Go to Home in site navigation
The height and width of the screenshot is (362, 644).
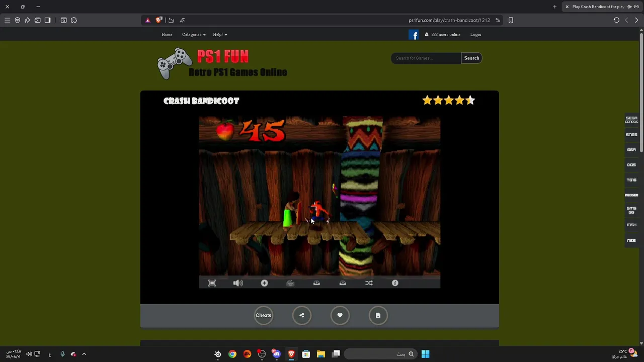click(167, 35)
